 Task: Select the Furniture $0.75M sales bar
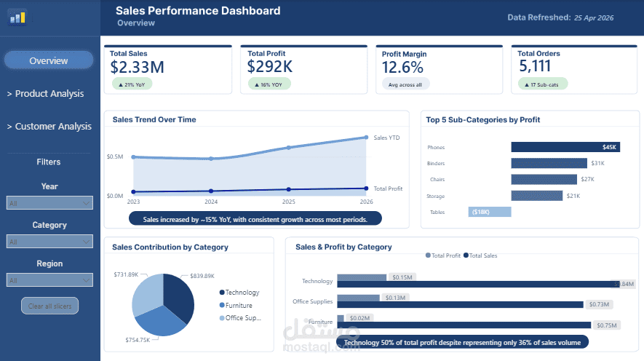[x=464, y=325]
